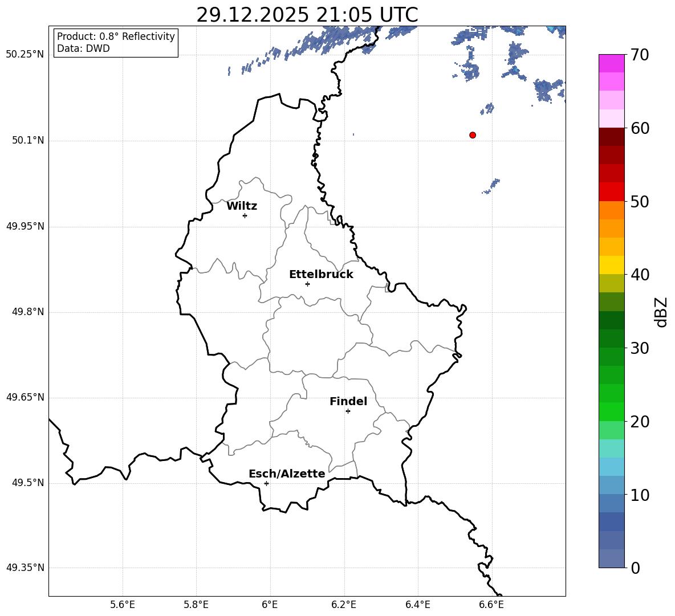This screenshot has width=675, height=616.
Task: Select the 'Findel' city label
Action: pos(348,401)
